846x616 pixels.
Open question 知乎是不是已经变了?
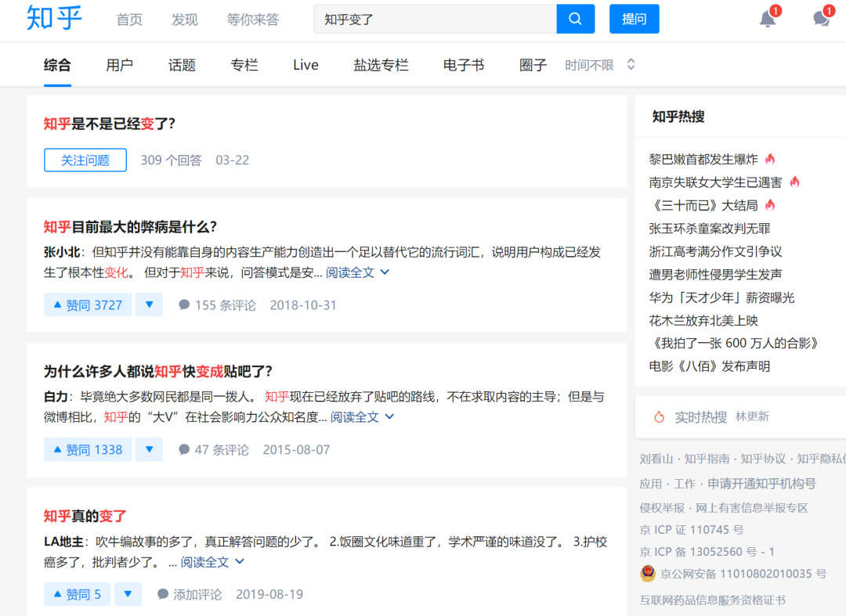(x=110, y=124)
